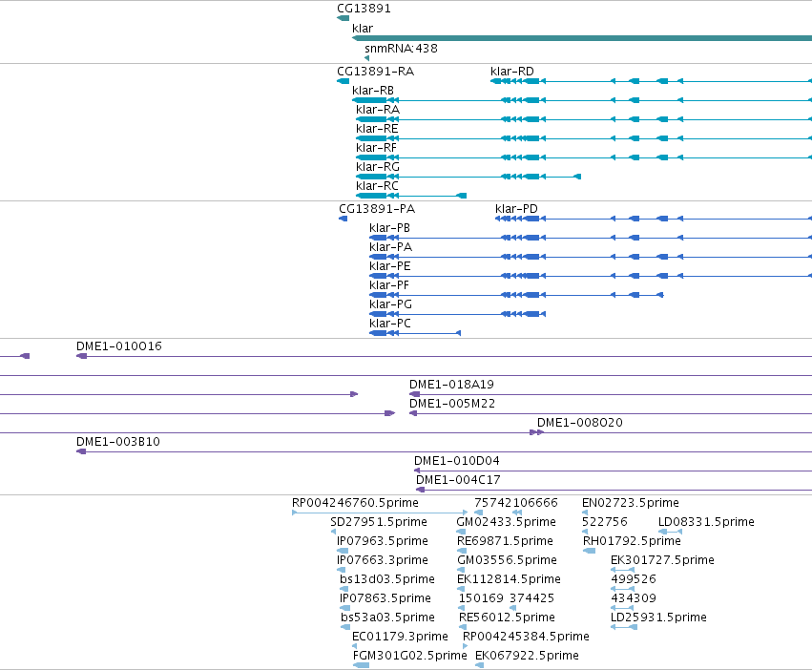The image size is (812, 670).
Task: Click the FGM301G02.5prime EST label
Action: [410, 656]
